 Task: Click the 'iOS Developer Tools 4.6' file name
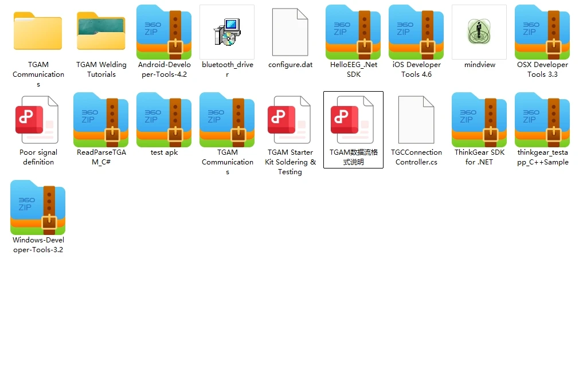(417, 69)
